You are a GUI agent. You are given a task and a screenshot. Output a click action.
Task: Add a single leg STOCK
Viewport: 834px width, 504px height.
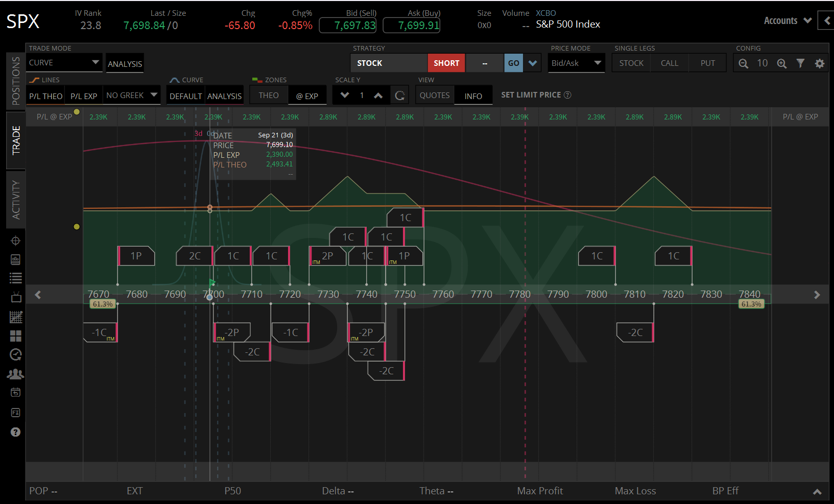pos(631,63)
